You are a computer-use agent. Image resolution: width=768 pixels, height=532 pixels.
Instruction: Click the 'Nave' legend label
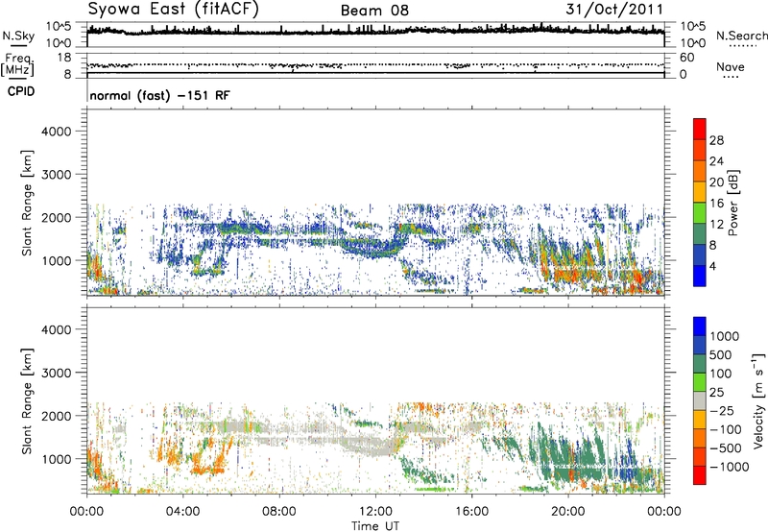coord(731,67)
